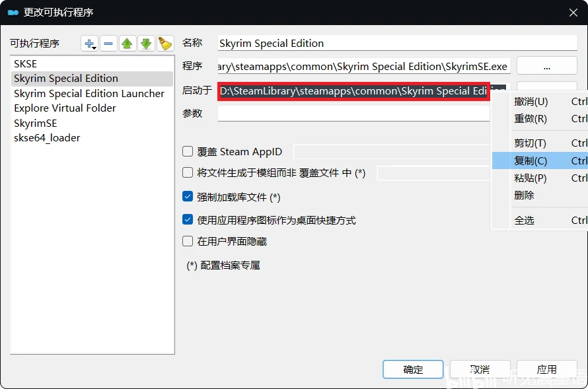This screenshot has width=588, height=389.
Task: Click the 名称 name input field
Action: tap(397, 43)
